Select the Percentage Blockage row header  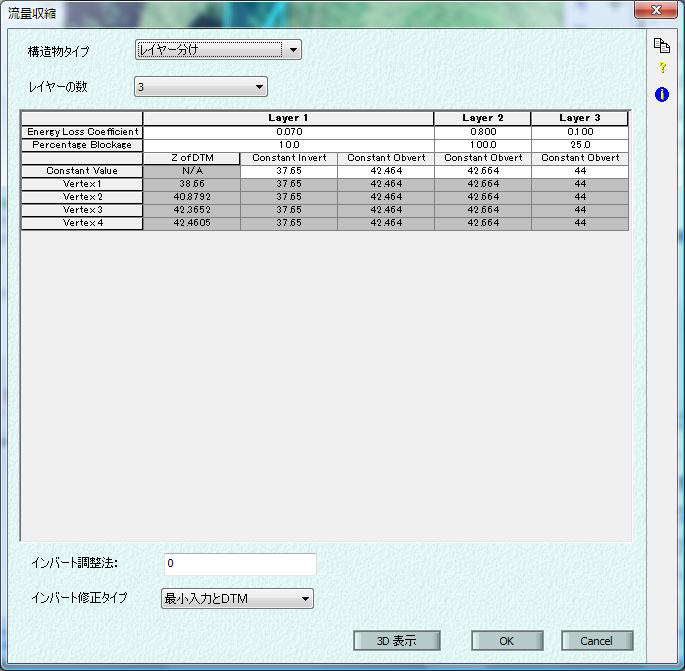coord(82,145)
